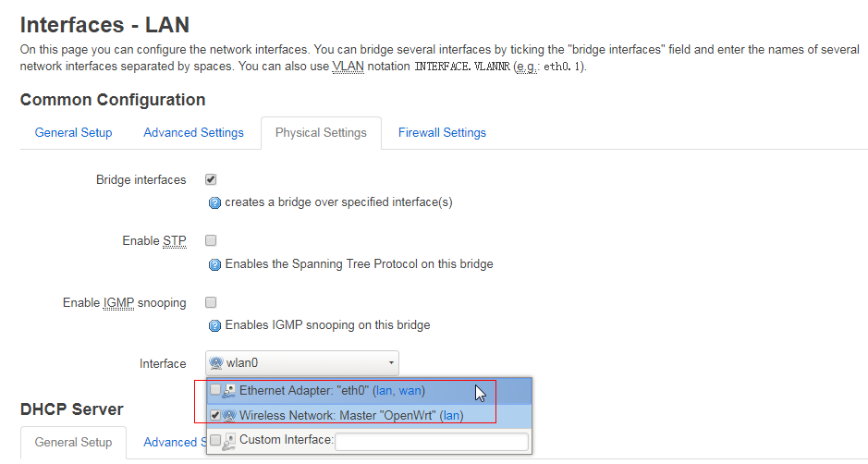Image resolution: width=868 pixels, height=464 pixels.
Task: Open the Advanced Settings tab
Action: 193,133
